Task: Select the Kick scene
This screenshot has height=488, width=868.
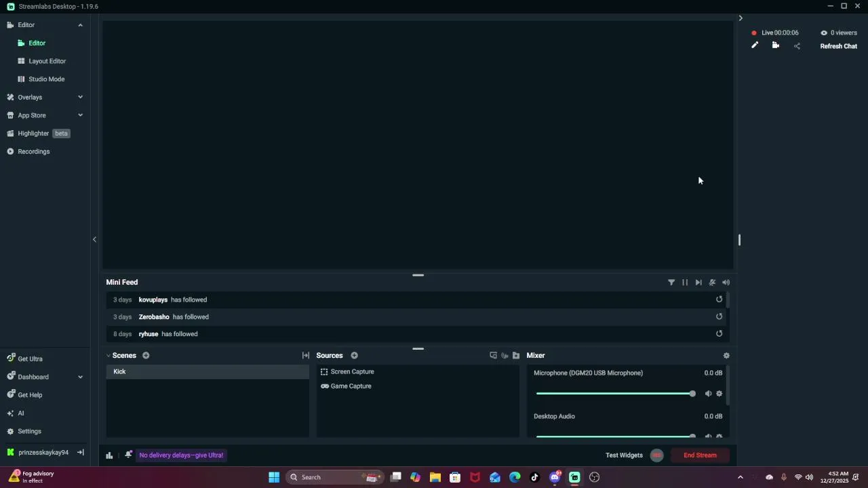Action: coord(208,371)
